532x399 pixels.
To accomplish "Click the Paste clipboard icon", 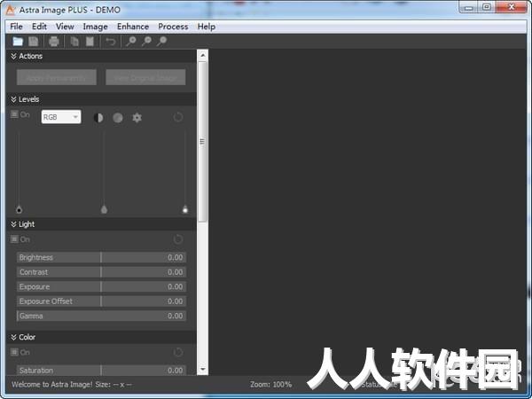I will pos(90,42).
